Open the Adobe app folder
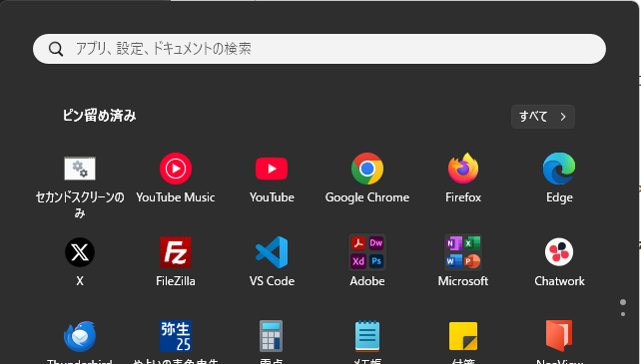 tap(367, 252)
